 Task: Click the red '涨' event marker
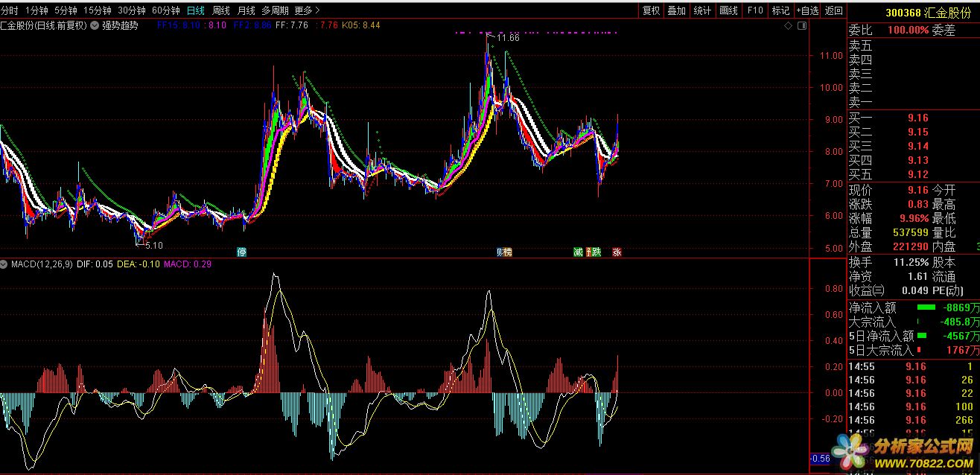click(x=617, y=252)
